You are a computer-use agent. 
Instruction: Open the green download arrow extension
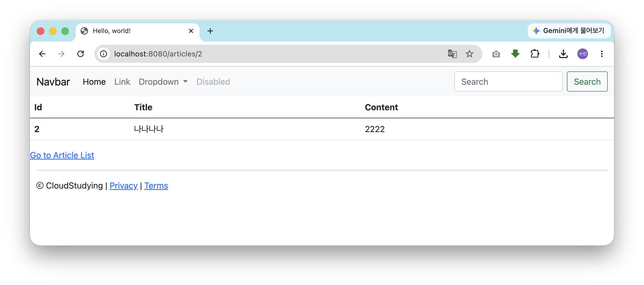click(515, 54)
